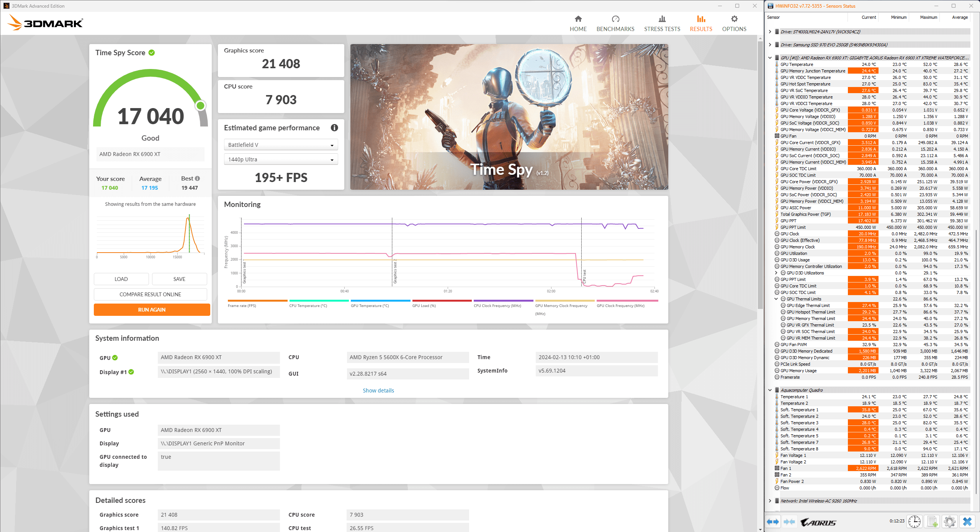This screenshot has height=532, width=980.
Task: Toggle the GPU Load (%) chart legend
Action: (442, 303)
